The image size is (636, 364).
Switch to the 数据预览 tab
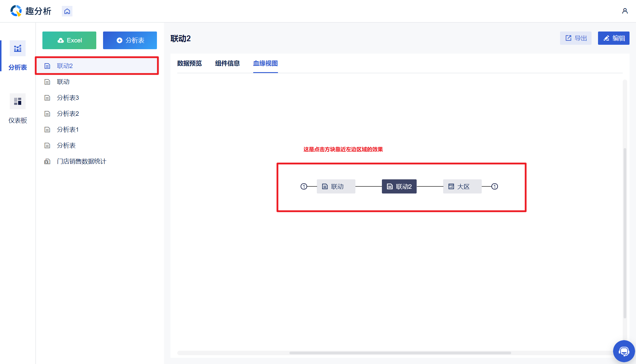(x=189, y=63)
